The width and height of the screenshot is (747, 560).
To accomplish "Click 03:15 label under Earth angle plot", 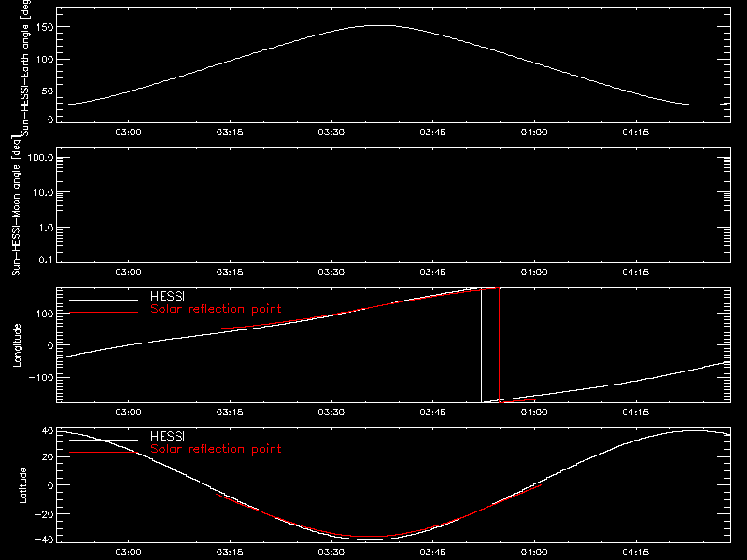I will [x=230, y=133].
